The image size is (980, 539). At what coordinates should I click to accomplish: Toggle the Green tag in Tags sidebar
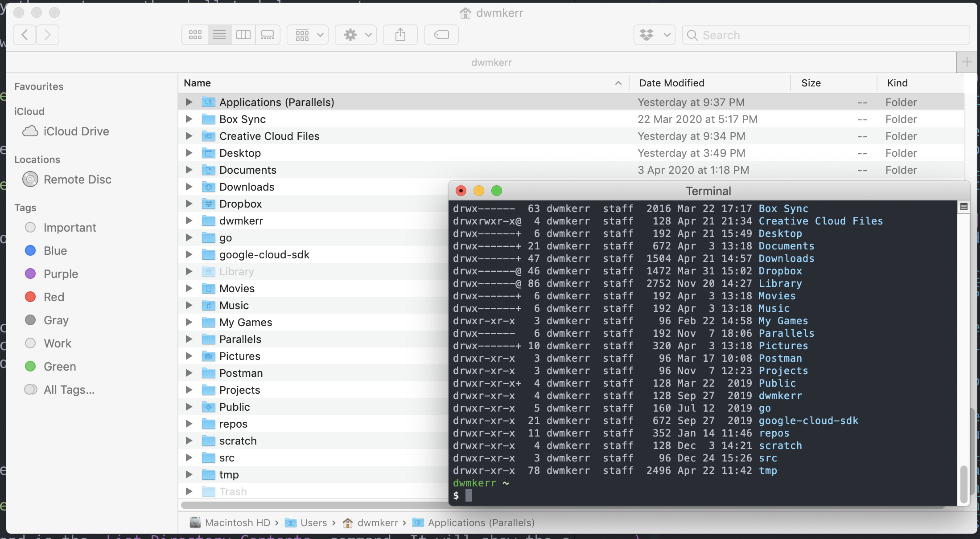(60, 366)
